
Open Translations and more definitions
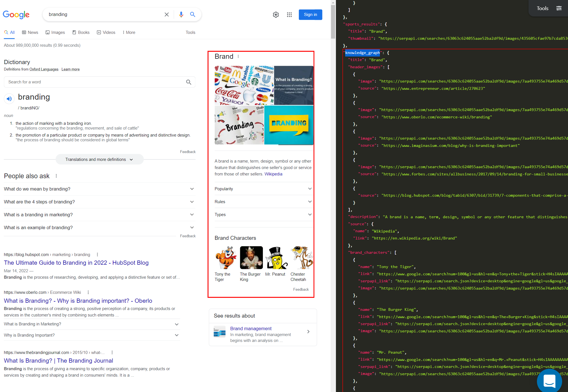(99, 159)
